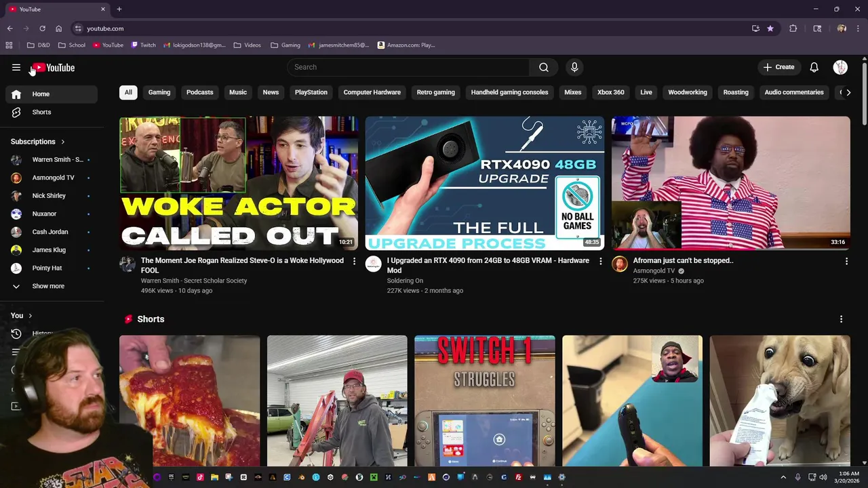Open Shorts from the sidebar
The height and width of the screenshot is (488, 868).
tap(52, 112)
